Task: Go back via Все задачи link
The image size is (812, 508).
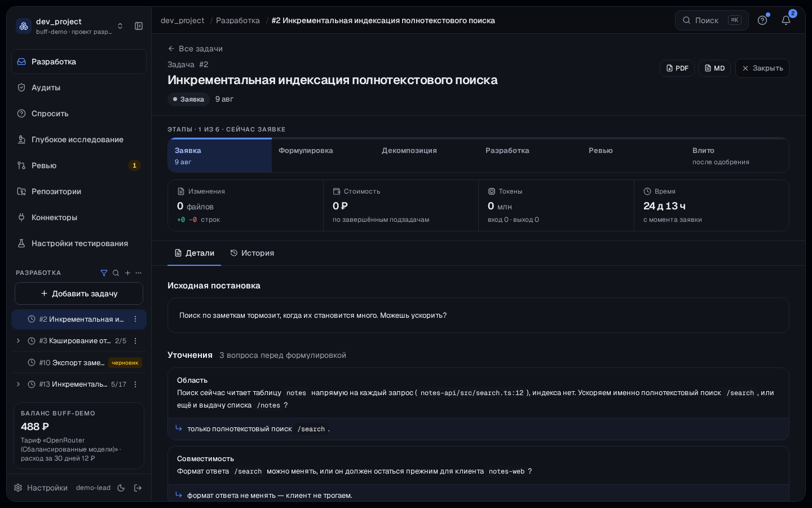Action: (195, 49)
